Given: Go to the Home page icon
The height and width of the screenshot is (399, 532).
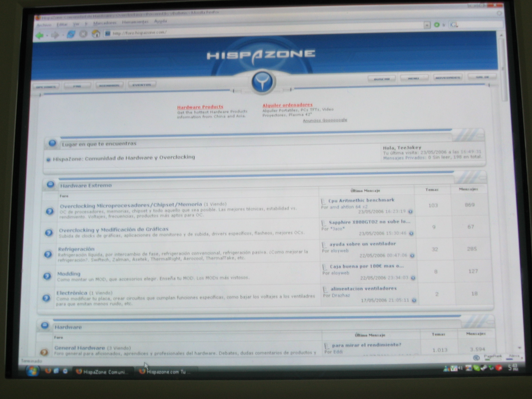Looking at the screenshot, I should (96, 34).
